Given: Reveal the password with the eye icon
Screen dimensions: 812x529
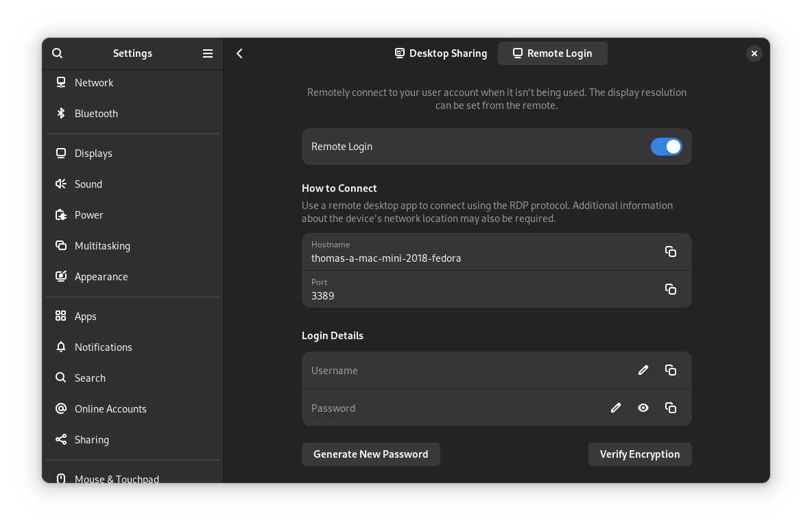Looking at the screenshot, I should click(643, 408).
